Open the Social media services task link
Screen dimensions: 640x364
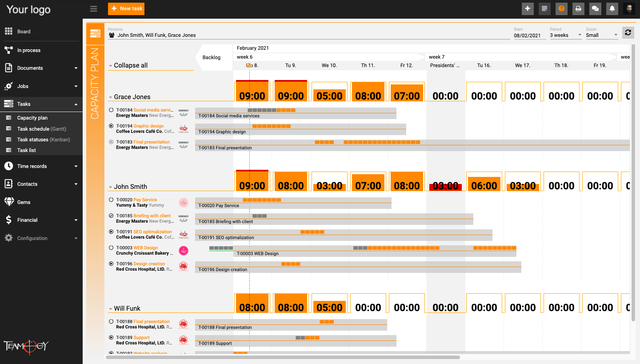(x=153, y=110)
